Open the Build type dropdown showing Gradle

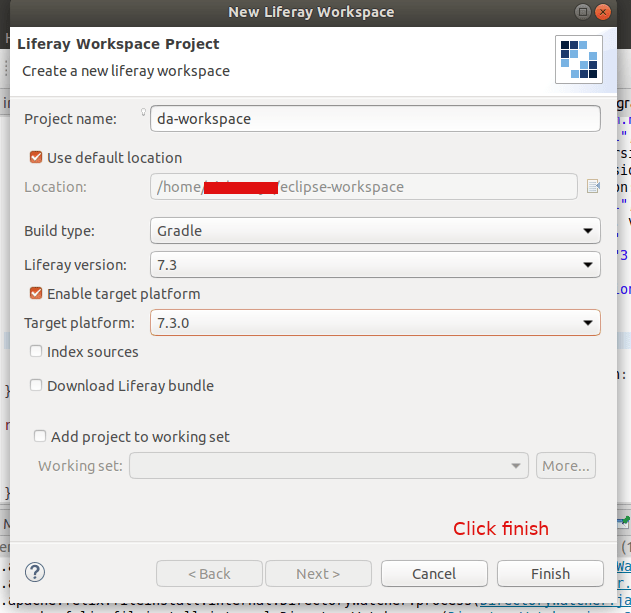coord(374,231)
